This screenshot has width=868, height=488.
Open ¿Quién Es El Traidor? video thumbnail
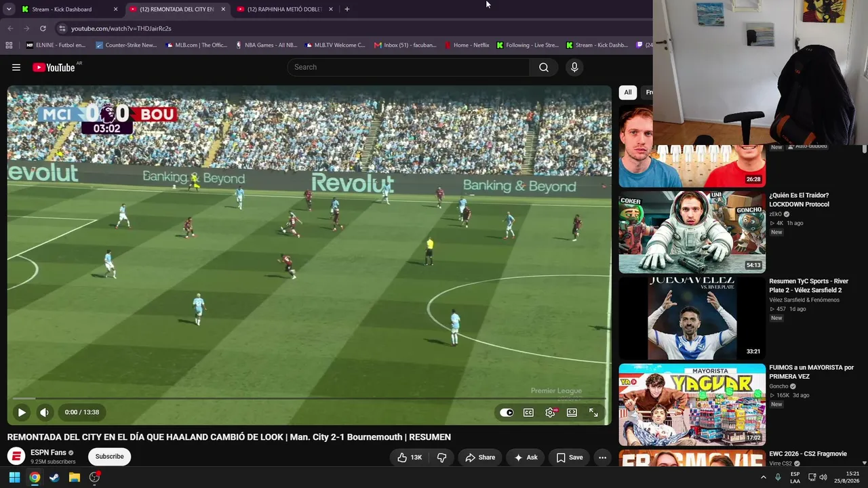692,232
